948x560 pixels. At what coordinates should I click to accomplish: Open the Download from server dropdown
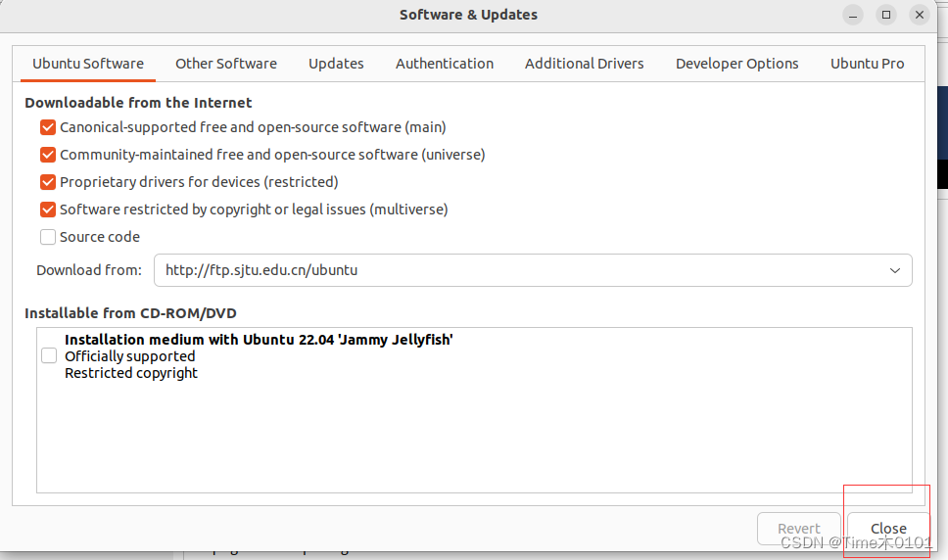(533, 270)
